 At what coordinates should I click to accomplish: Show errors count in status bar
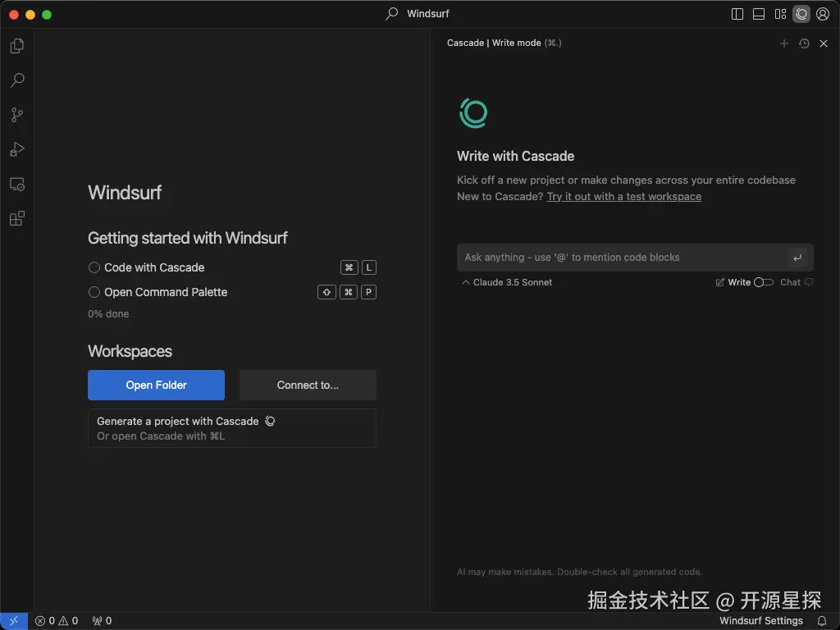click(x=45, y=621)
